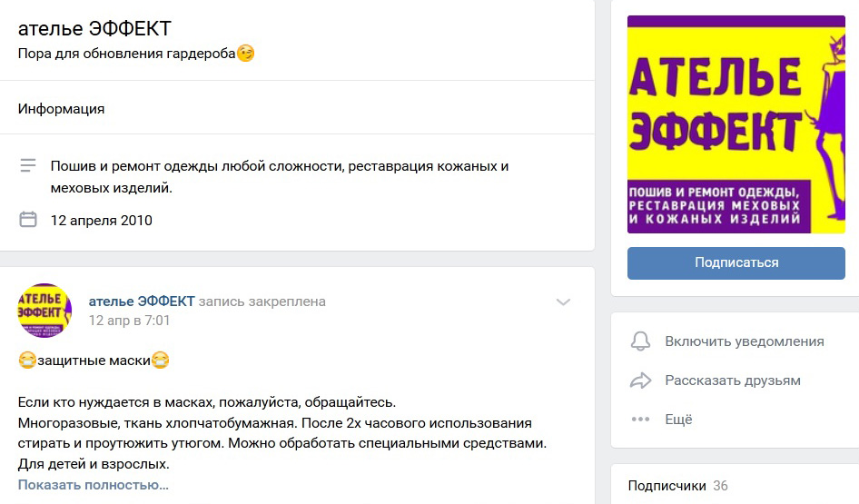Click the calendar icon beside founding date

point(28,220)
